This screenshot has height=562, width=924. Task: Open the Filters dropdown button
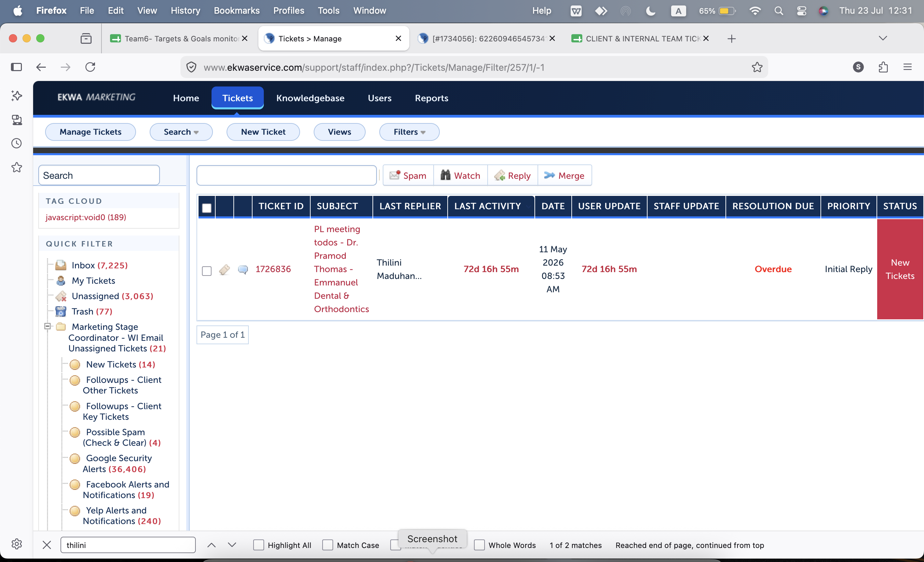(409, 132)
